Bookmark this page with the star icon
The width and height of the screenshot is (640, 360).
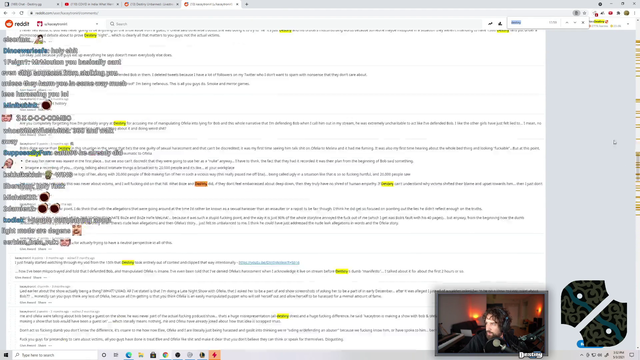[584, 13]
